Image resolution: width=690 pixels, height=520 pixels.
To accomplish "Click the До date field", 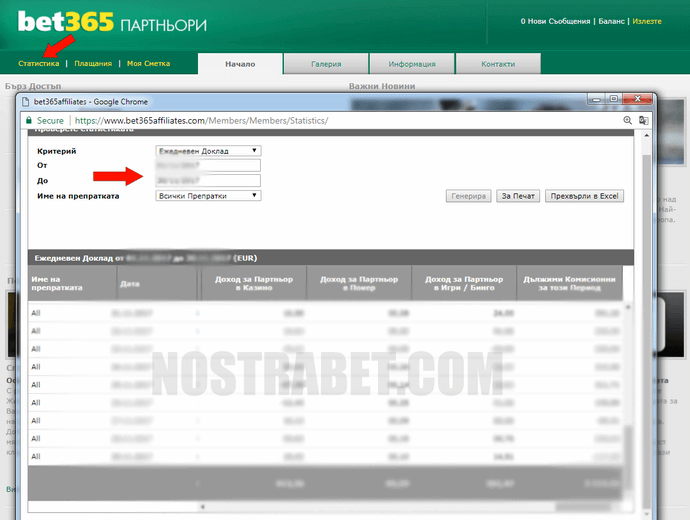I will (208, 180).
